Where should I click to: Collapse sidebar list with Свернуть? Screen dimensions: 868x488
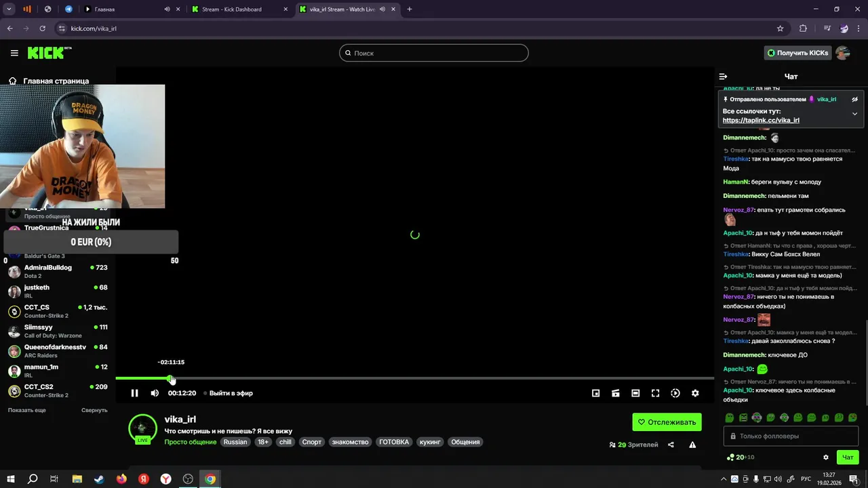point(94,410)
